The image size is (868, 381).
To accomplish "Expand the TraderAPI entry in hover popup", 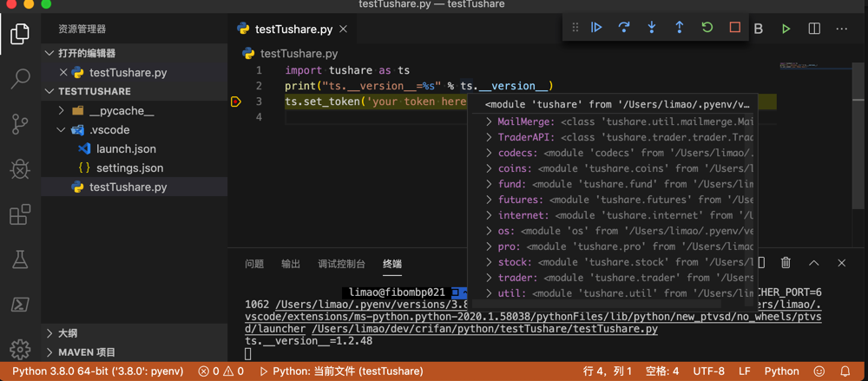I will click(x=490, y=137).
